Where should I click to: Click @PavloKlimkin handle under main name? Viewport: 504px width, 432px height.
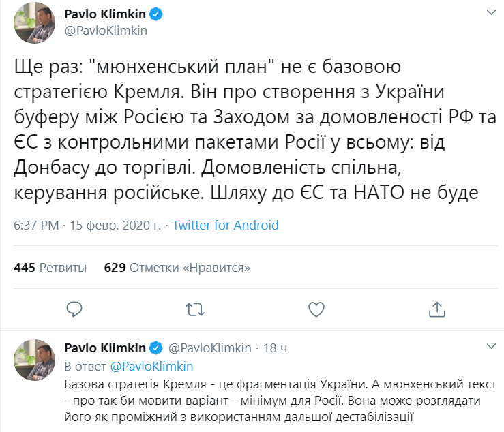point(105,30)
